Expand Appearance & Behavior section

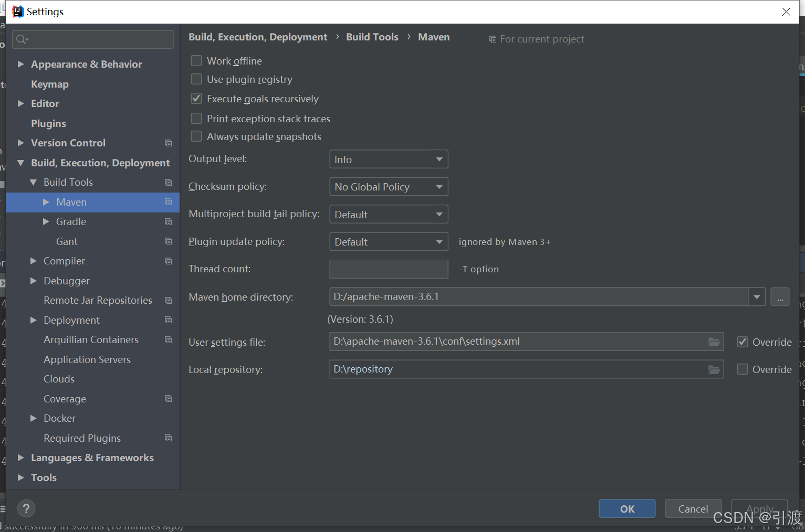(x=21, y=64)
